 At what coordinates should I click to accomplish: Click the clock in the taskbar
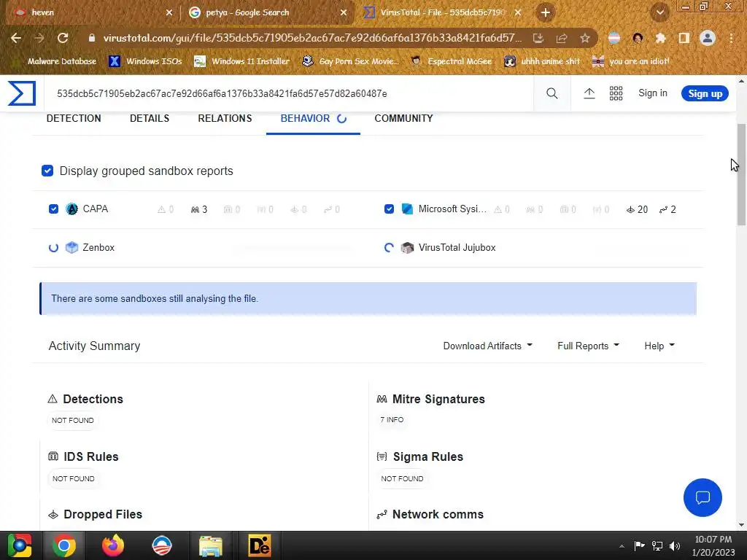713,545
